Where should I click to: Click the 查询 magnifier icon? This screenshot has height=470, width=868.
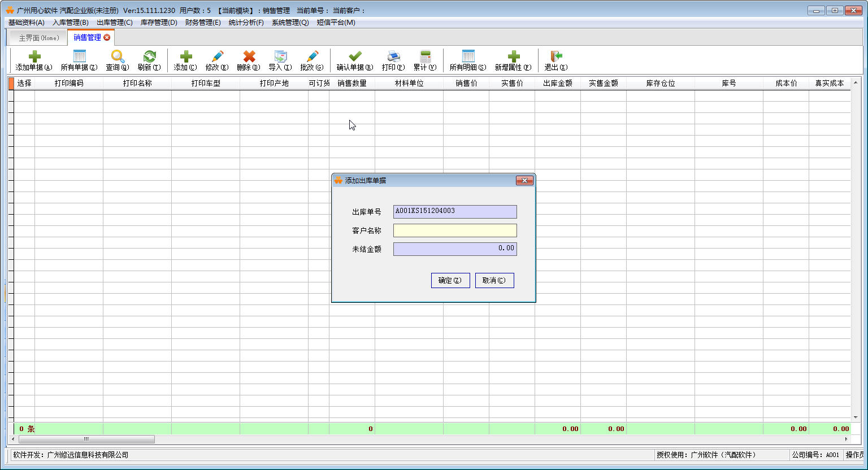point(118,56)
